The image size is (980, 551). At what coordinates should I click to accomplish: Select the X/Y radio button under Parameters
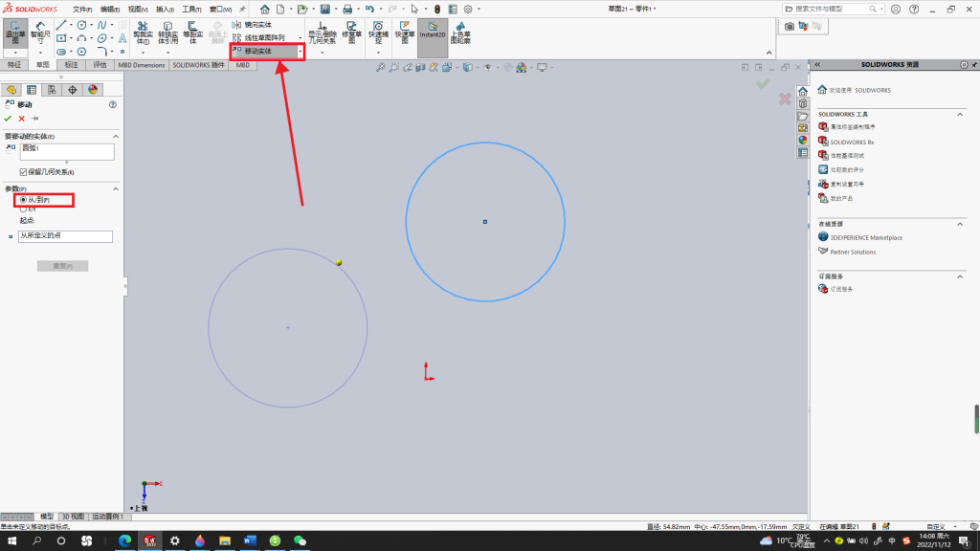23,209
